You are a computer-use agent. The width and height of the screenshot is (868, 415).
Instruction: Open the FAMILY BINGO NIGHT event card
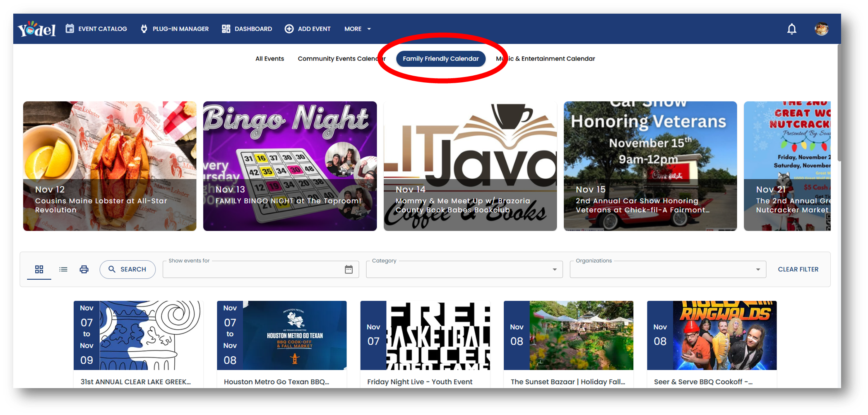point(290,166)
